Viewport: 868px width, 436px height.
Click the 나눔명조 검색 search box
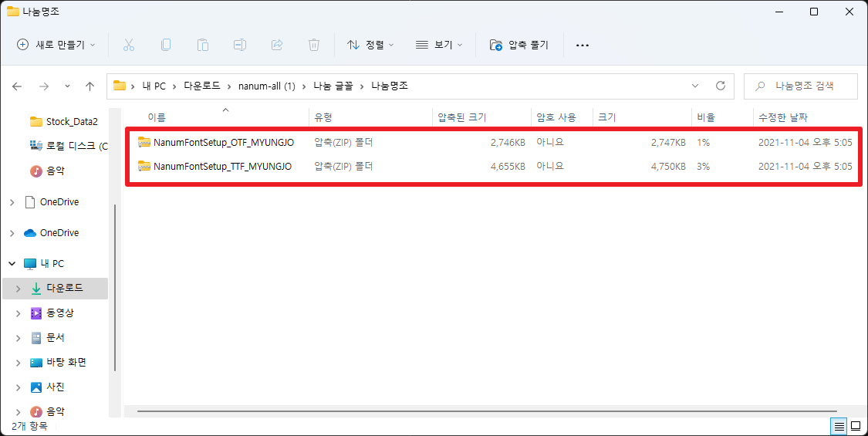(x=800, y=86)
